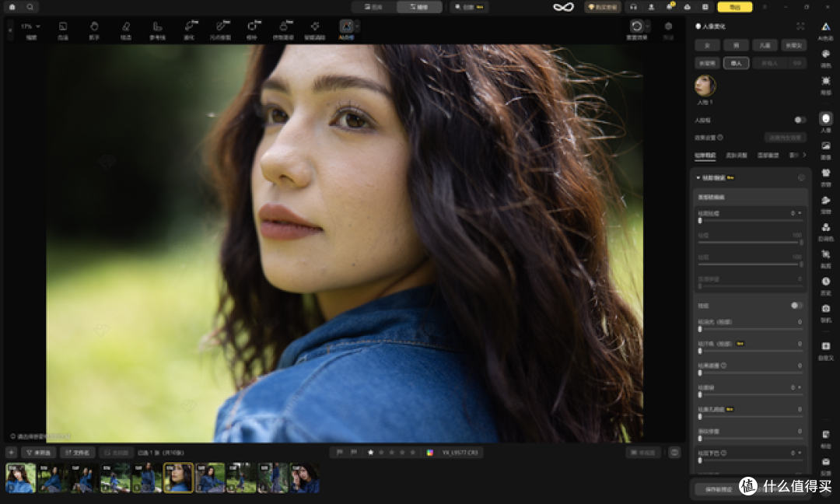Click the reset effect circular arrow
840x504 pixels.
click(636, 26)
